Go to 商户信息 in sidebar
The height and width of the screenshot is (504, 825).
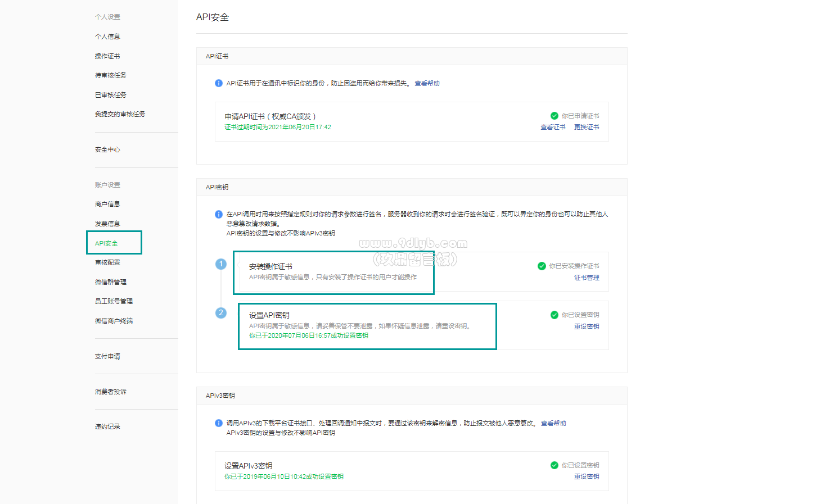pyautogui.click(x=107, y=204)
